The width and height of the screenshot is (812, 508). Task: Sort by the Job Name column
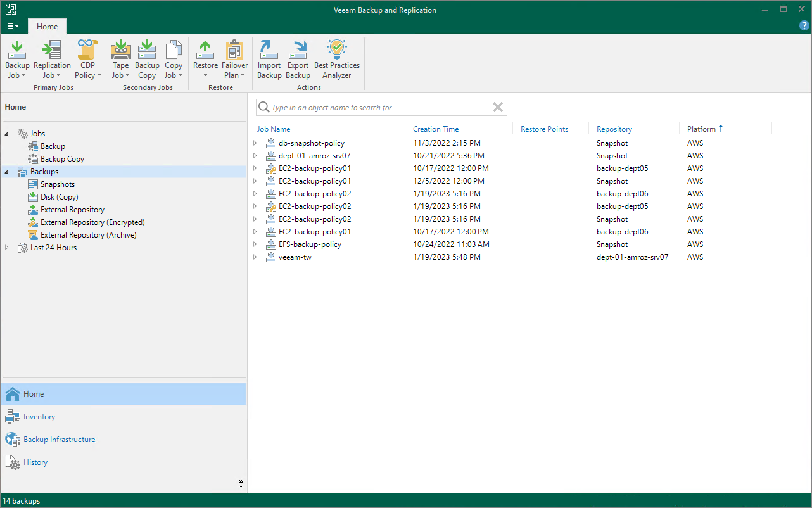point(274,129)
